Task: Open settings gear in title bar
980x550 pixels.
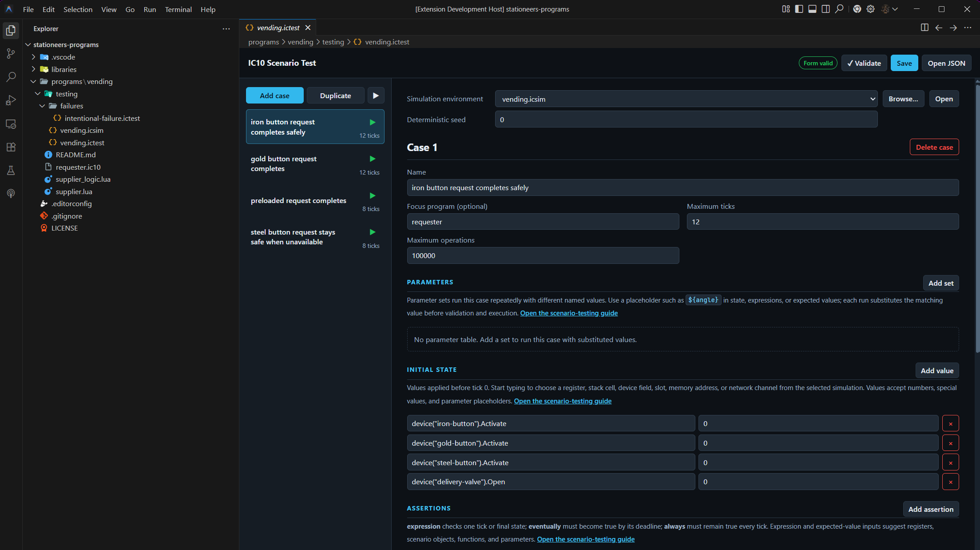Action: click(871, 9)
